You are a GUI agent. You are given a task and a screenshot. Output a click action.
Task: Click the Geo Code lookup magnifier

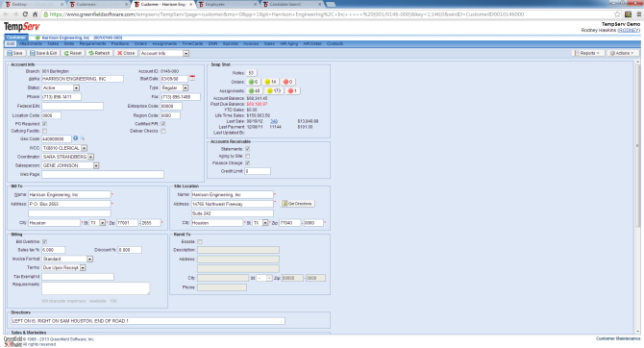click(82, 138)
